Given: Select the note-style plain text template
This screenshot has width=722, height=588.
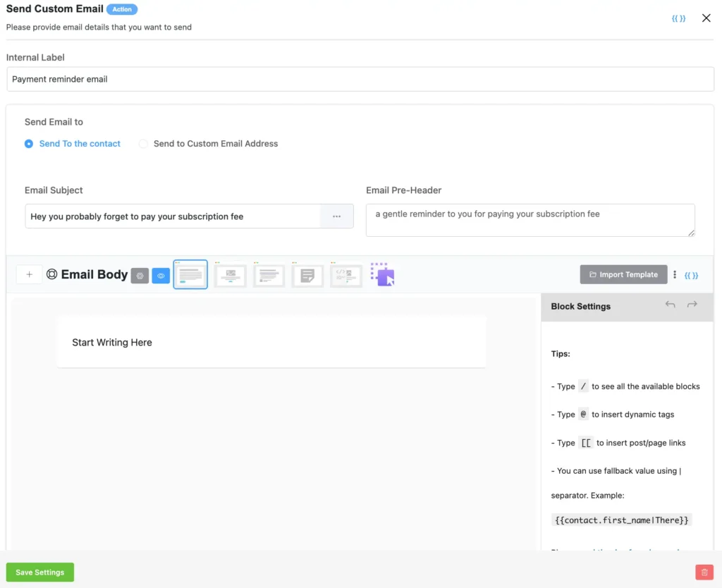Looking at the screenshot, I should pyautogui.click(x=307, y=275).
